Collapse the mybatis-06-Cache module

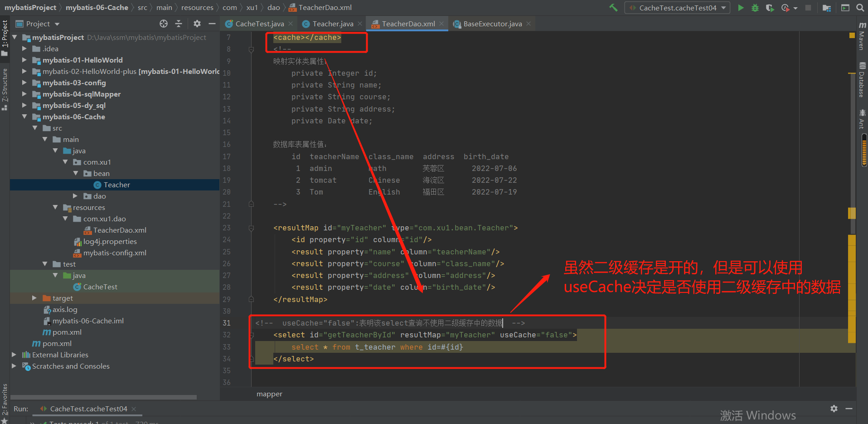coord(24,117)
